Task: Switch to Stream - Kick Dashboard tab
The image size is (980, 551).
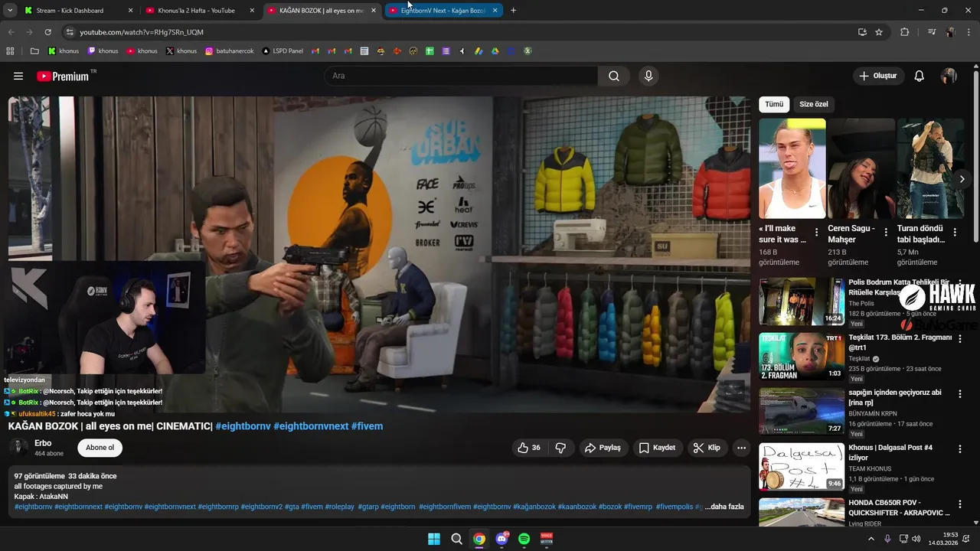Action: coord(78,11)
